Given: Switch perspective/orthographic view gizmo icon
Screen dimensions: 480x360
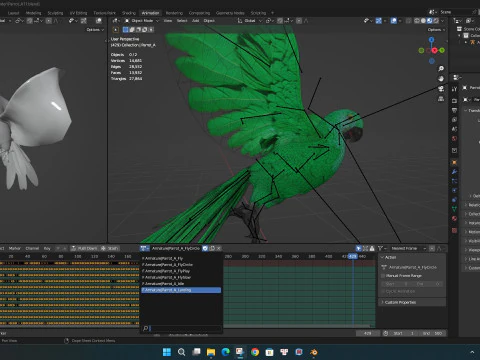Looking at the screenshot, I should 441,99.
